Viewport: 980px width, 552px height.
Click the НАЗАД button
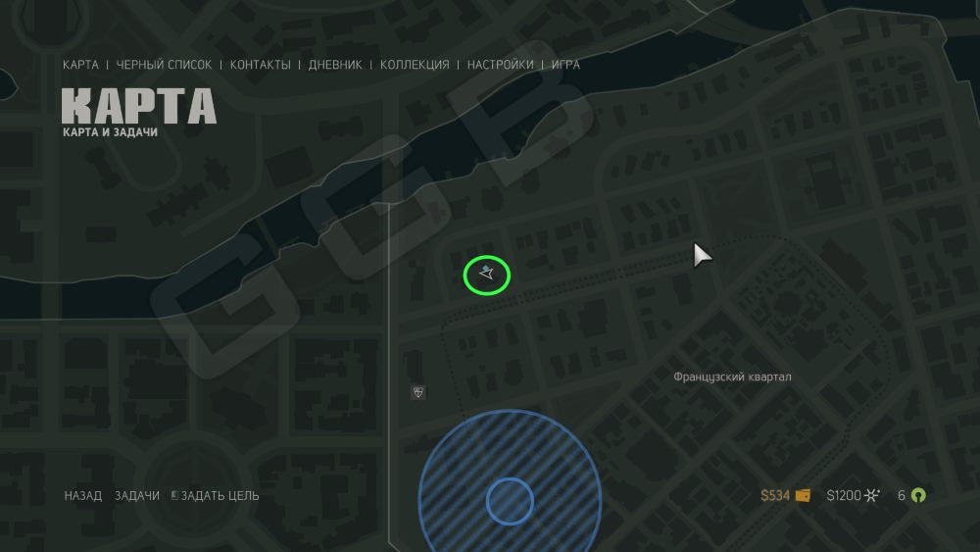click(x=83, y=496)
